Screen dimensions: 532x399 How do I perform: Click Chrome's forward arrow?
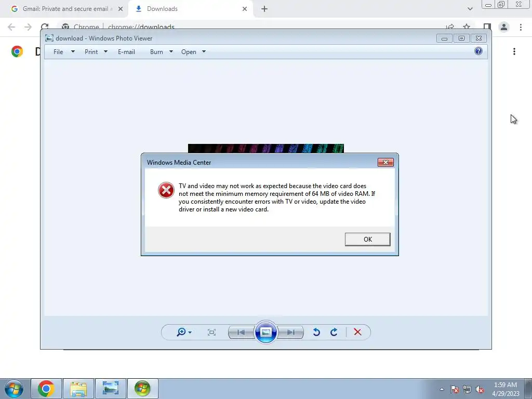pos(28,27)
